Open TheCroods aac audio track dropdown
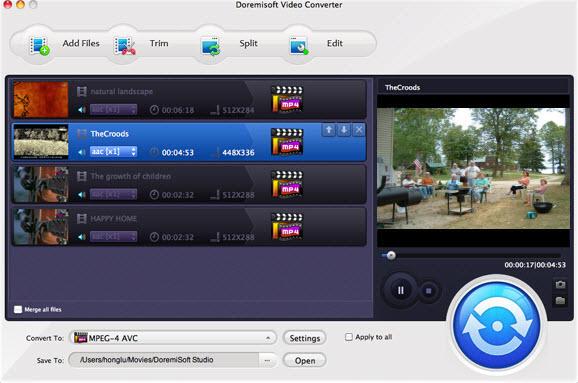Viewport: 578px width, 383px height. (113, 152)
